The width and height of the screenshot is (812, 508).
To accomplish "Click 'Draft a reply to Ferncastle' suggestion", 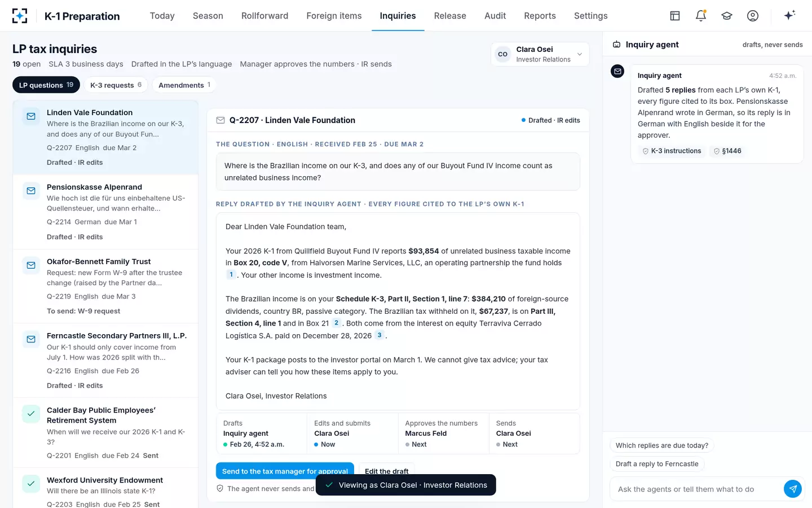I will click(x=657, y=464).
